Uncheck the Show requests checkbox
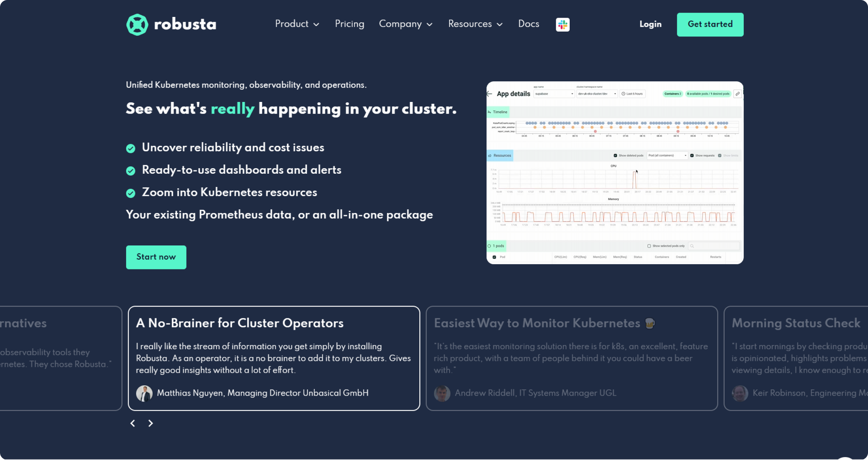 click(x=692, y=155)
